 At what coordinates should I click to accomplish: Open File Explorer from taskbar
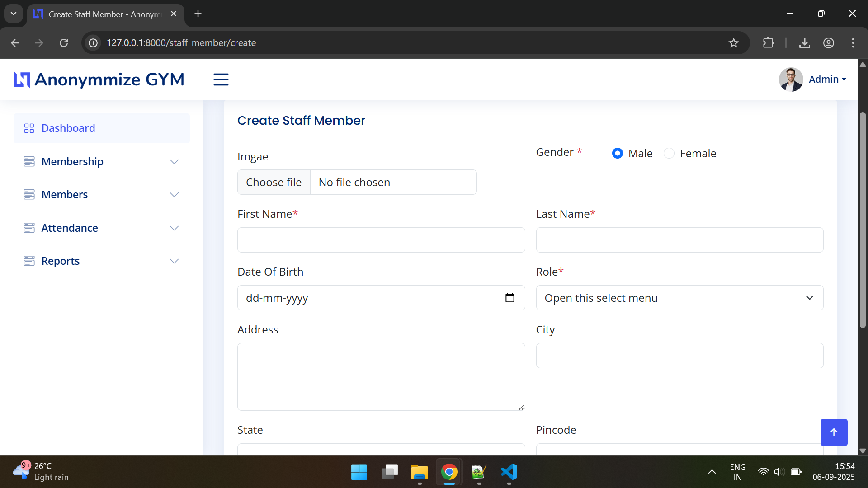(x=419, y=472)
